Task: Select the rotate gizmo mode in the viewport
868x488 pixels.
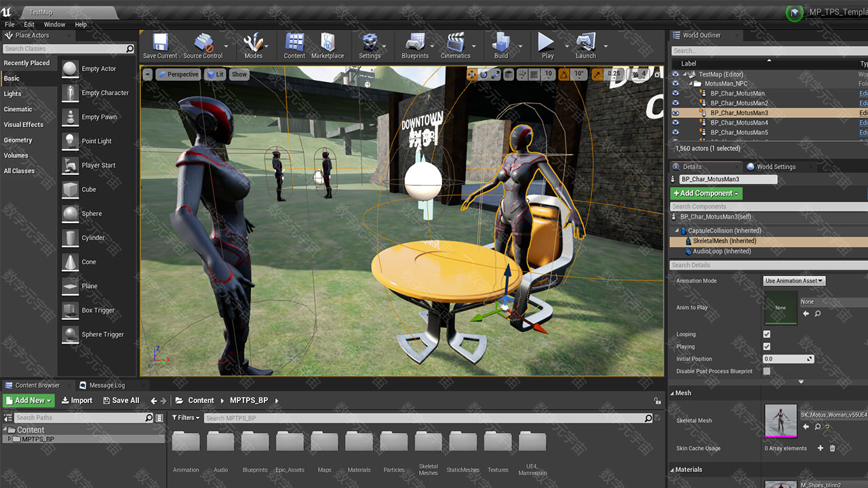Action: (x=484, y=75)
